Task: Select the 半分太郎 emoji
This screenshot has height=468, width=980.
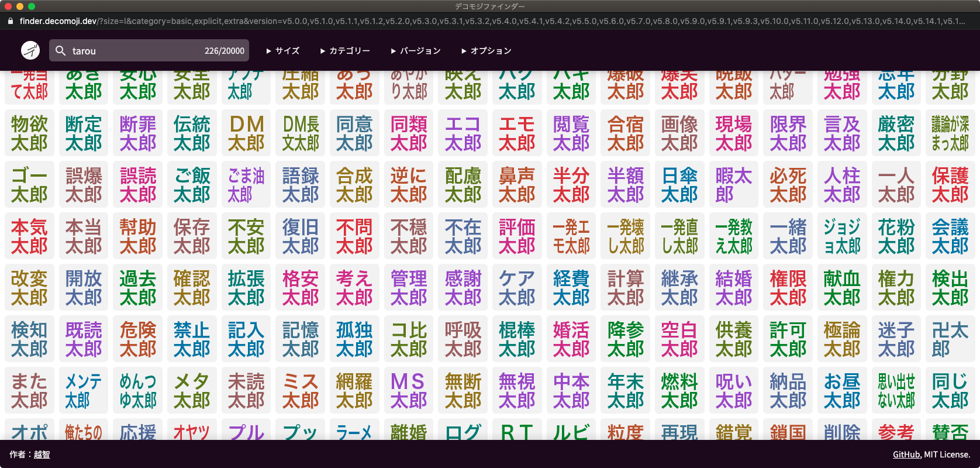Action: (x=571, y=185)
